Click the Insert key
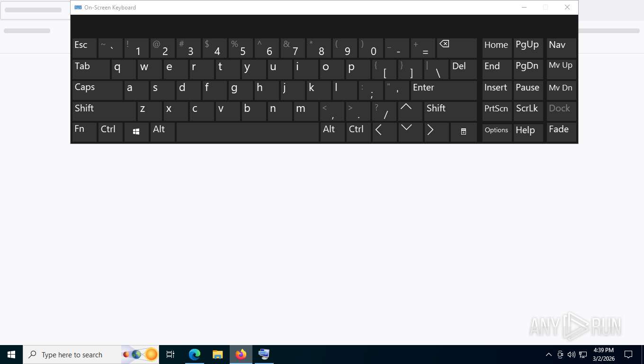 (497, 90)
